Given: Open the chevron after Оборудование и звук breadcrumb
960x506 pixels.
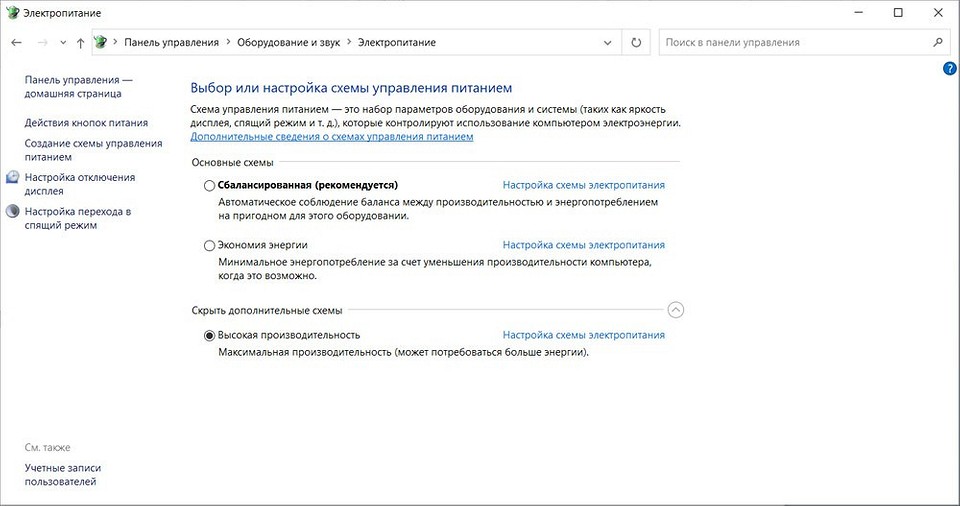Looking at the screenshot, I should [x=349, y=42].
